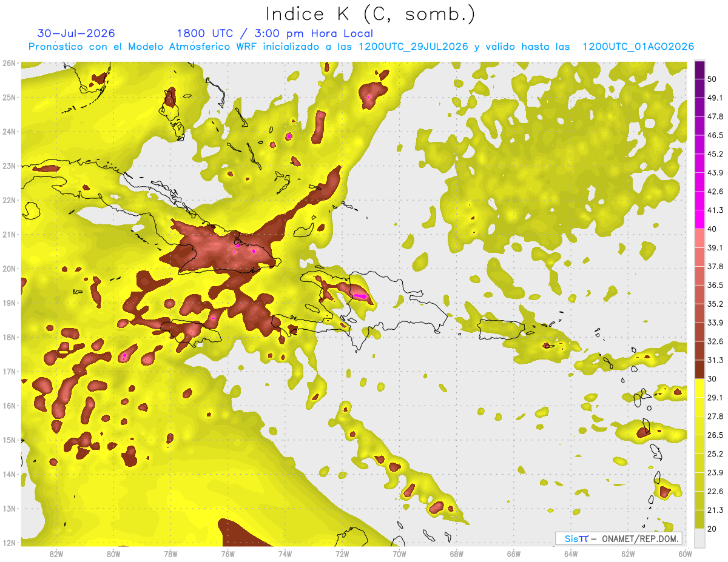The image size is (728, 562).
Task: Click the colorbar value '36.5'
Action: click(x=715, y=285)
